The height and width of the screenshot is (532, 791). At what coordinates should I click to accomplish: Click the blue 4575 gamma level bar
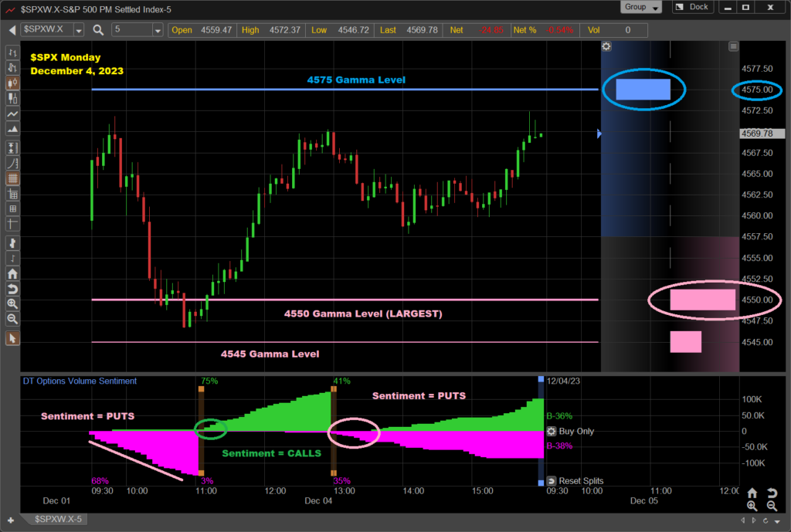643,90
